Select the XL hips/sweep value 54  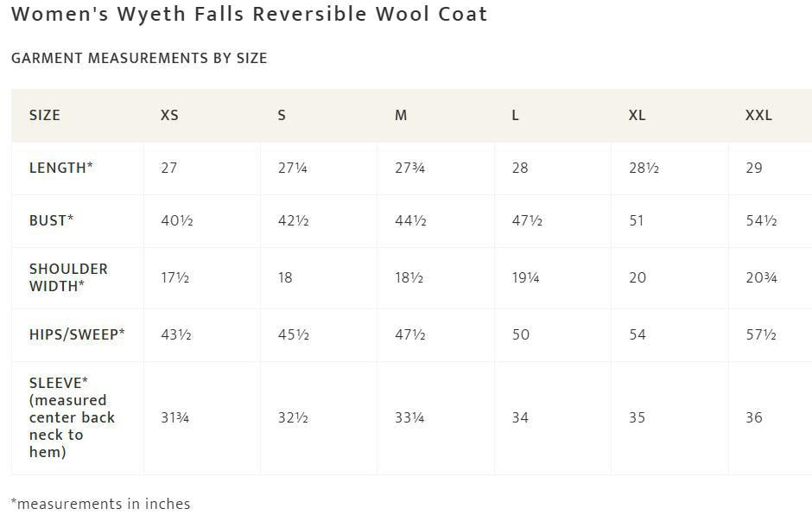(x=638, y=334)
